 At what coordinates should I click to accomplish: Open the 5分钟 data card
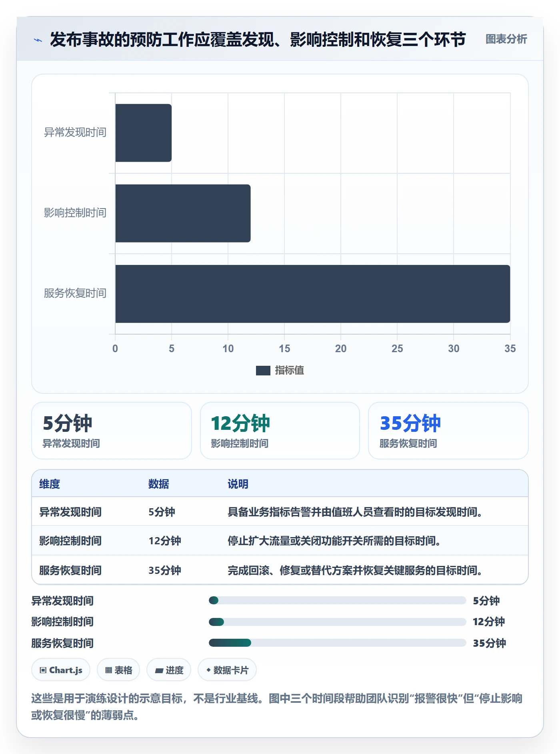[112, 431]
